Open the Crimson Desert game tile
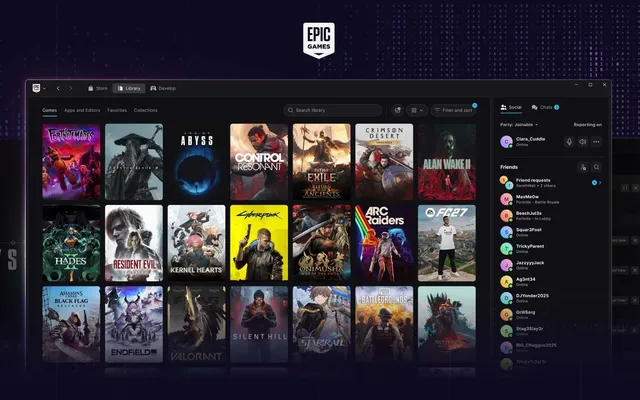640x400 pixels. click(384, 162)
